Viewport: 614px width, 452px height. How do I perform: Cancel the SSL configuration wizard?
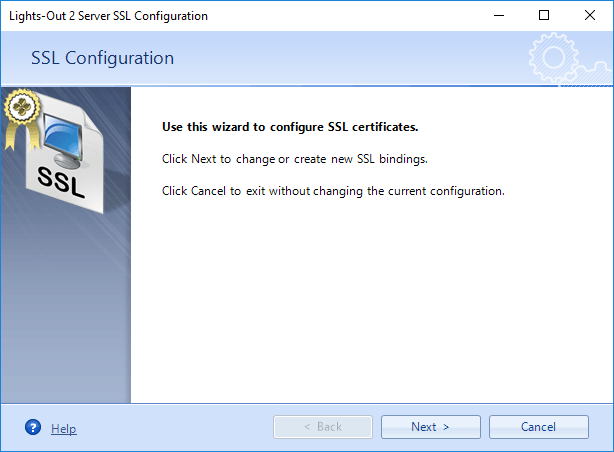(538, 427)
